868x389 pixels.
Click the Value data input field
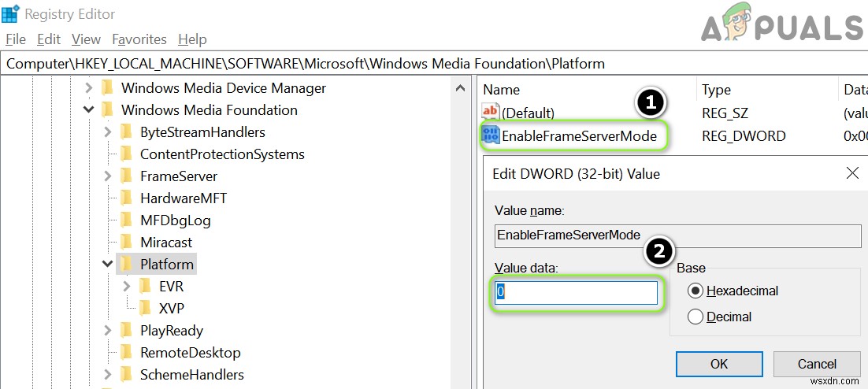[x=576, y=293]
